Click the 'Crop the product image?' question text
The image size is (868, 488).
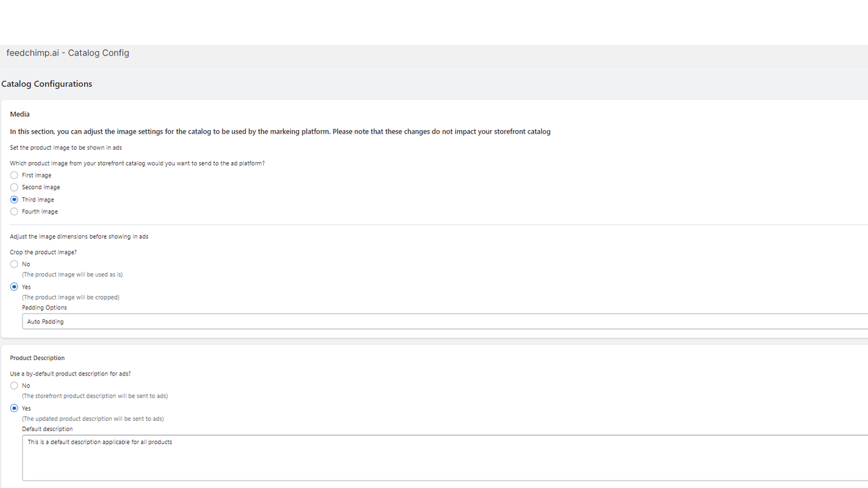[x=43, y=252]
